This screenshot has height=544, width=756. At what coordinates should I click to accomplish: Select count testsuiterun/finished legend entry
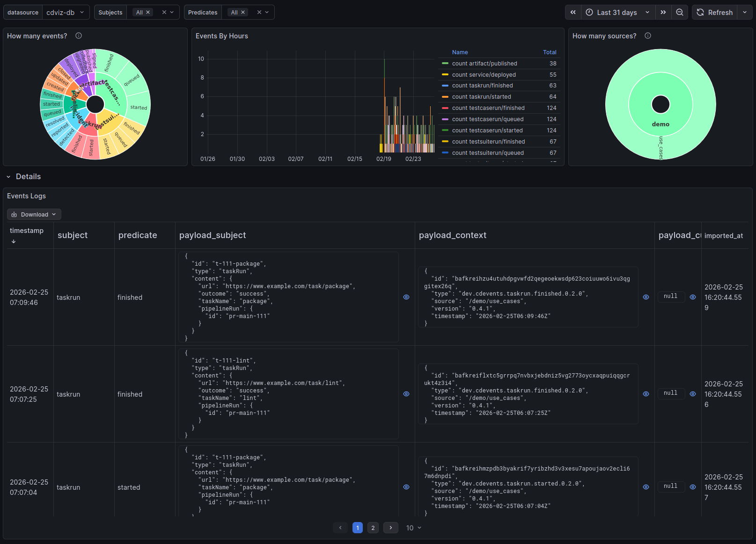[489, 142]
